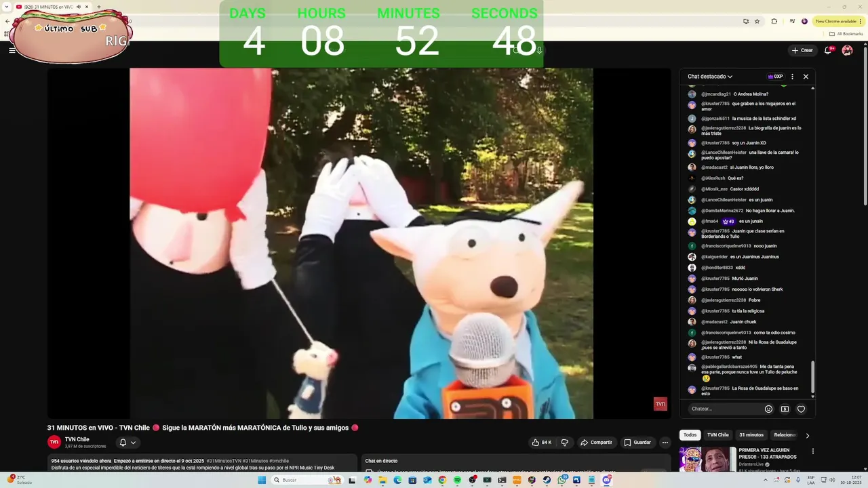The image size is (868, 488).
Task: Open YouTube notifications bell with 9+ badge
Action: (828, 50)
